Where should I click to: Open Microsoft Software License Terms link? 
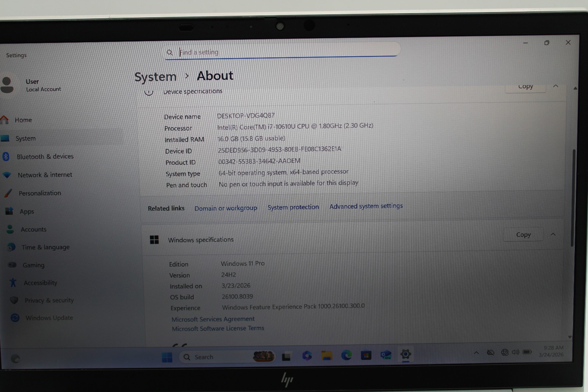pyautogui.click(x=218, y=328)
